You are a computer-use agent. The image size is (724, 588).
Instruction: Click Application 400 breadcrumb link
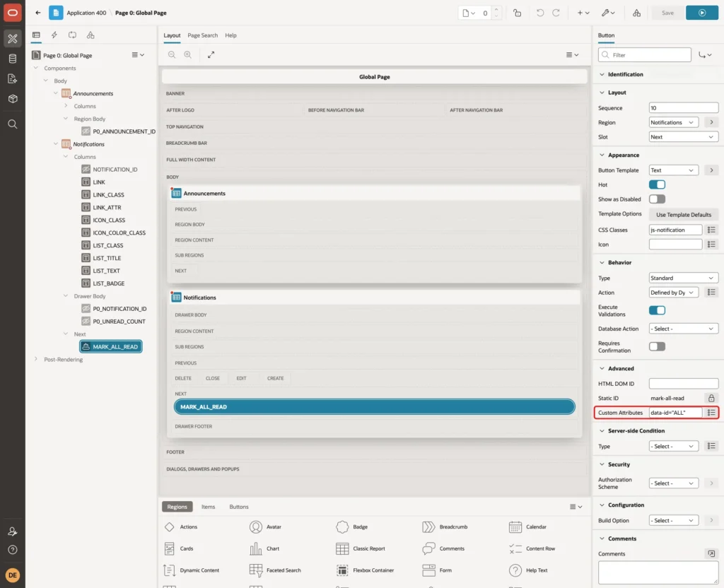click(86, 13)
